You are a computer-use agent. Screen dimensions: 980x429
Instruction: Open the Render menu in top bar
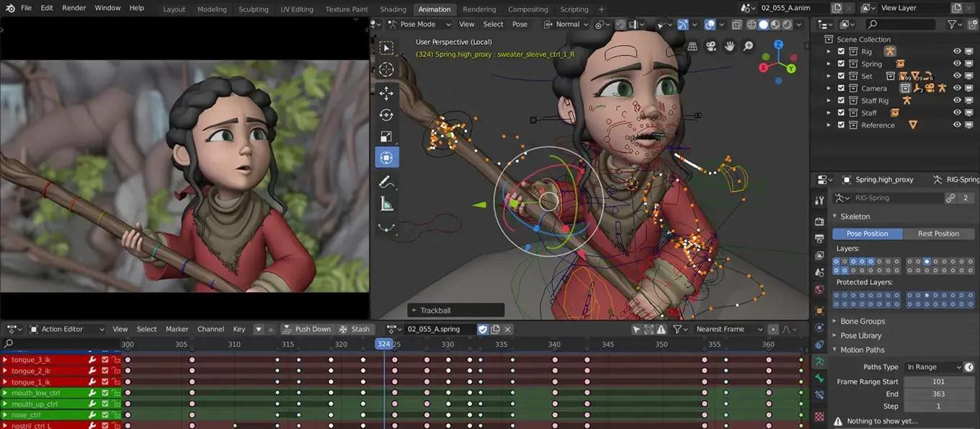tap(73, 8)
